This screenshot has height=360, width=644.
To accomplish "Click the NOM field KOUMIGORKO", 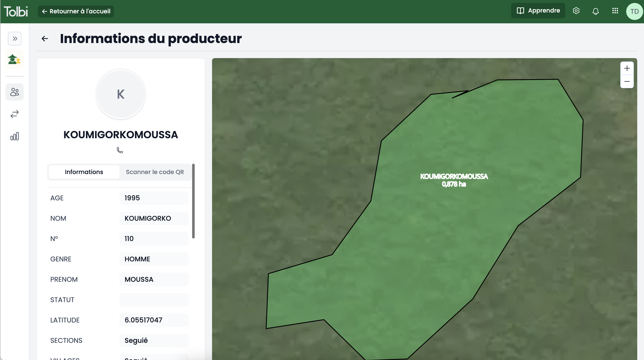I will tap(154, 218).
